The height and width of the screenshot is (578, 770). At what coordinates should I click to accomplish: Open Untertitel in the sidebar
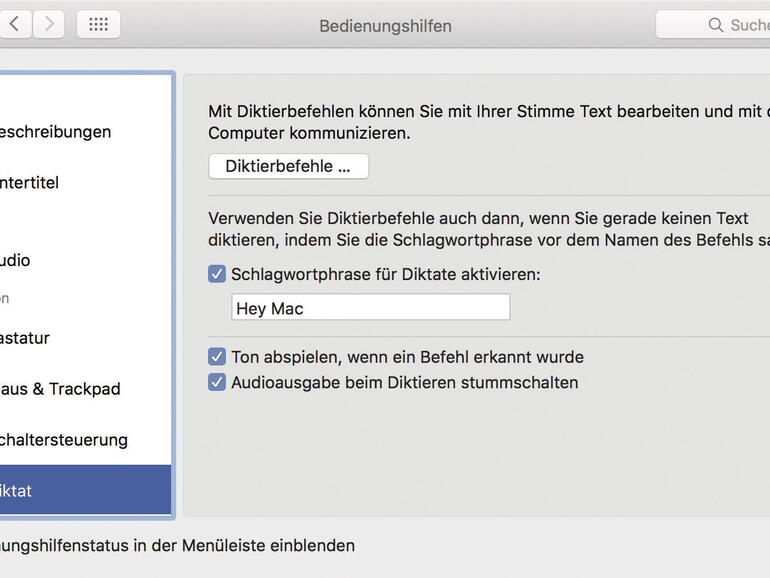coord(30,182)
